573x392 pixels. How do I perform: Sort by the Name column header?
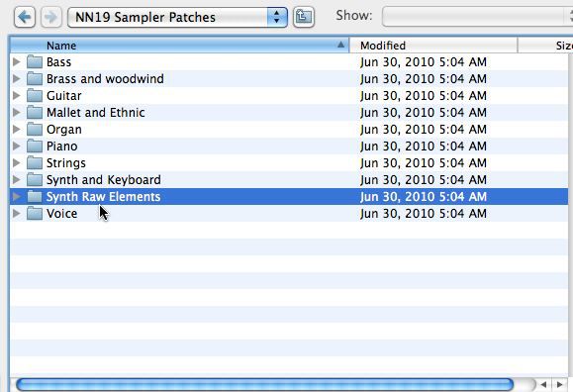point(179,46)
